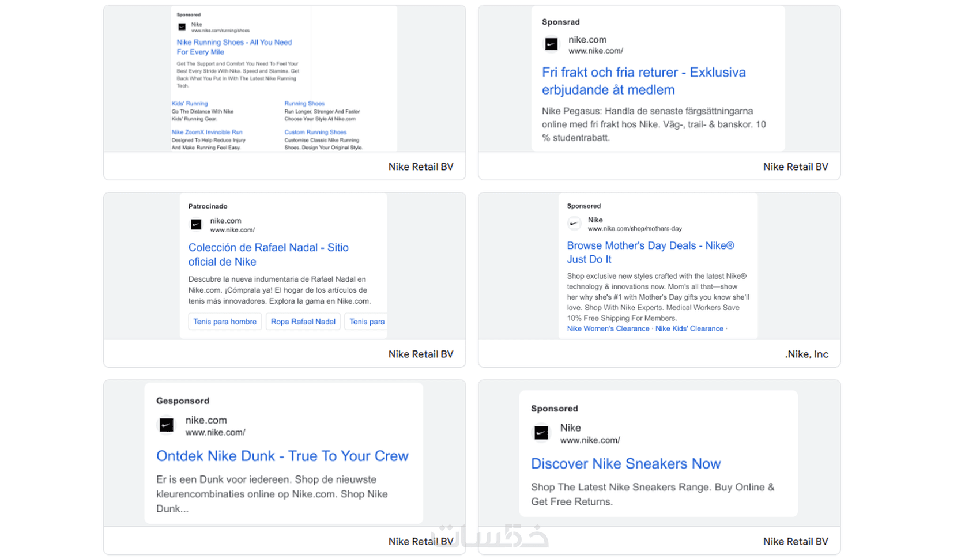
Task: Click 'Nike Retail BV' under the Discover Sneakers ad
Action: [x=796, y=541]
